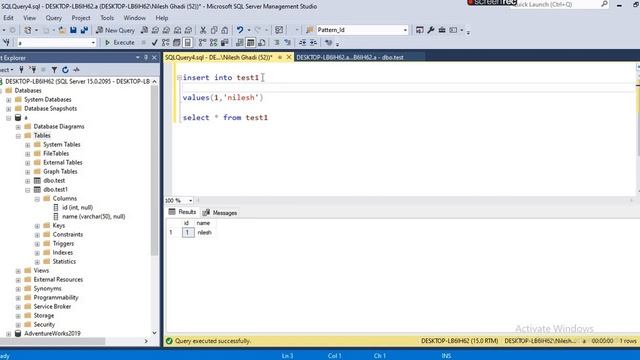Open the 100 % zoom dropdown

(x=190, y=200)
